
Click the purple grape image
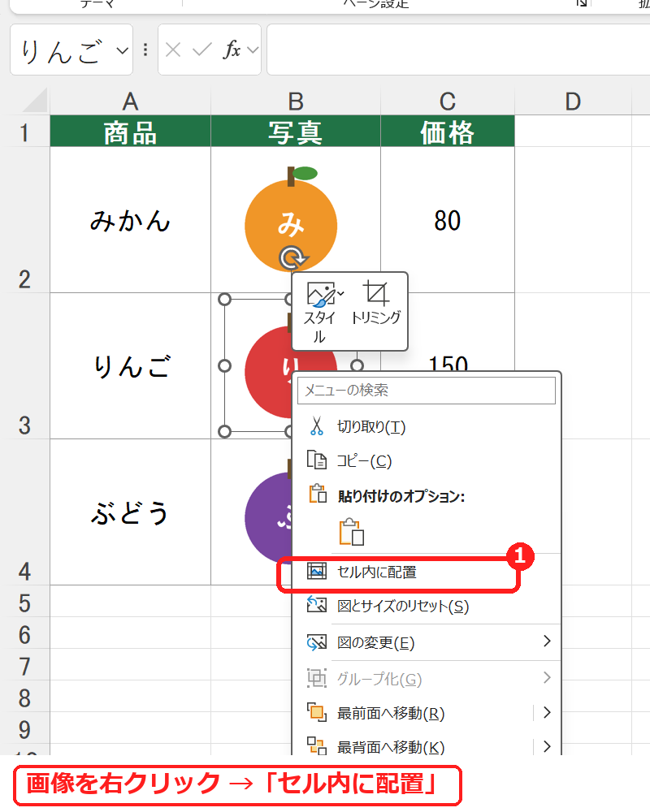(268, 516)
